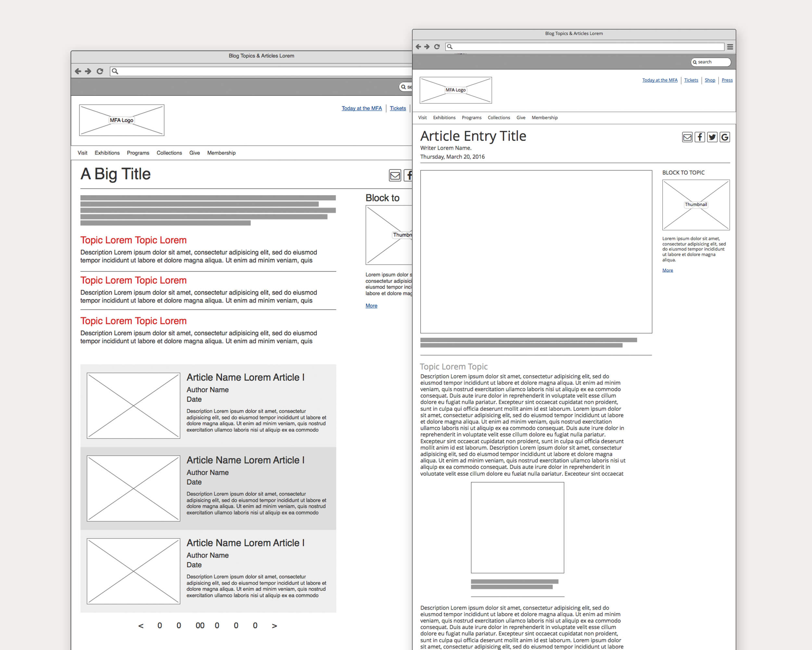Click Writer Lorem Name text
The height and width of the screenshot is (650, 812).
(x=446, y=148)
